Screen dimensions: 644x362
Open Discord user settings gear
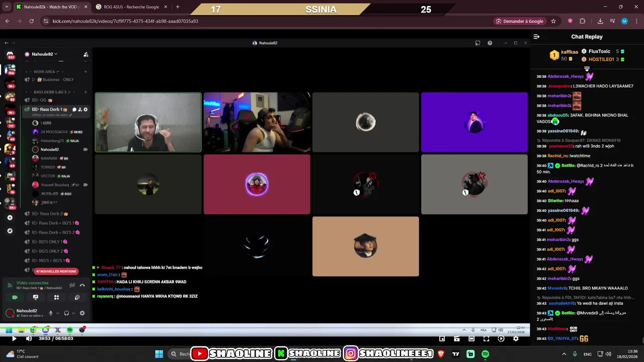point(82,313)
